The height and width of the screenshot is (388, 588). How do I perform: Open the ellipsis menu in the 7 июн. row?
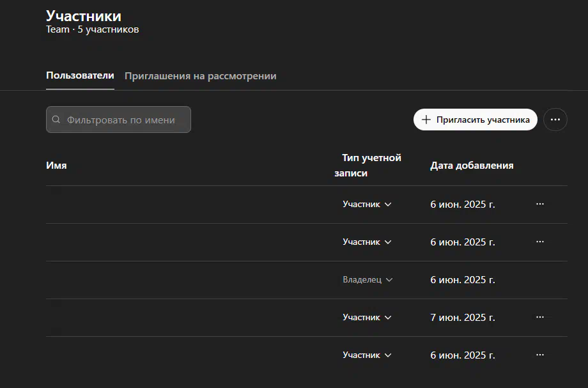(x=540, y=317)
